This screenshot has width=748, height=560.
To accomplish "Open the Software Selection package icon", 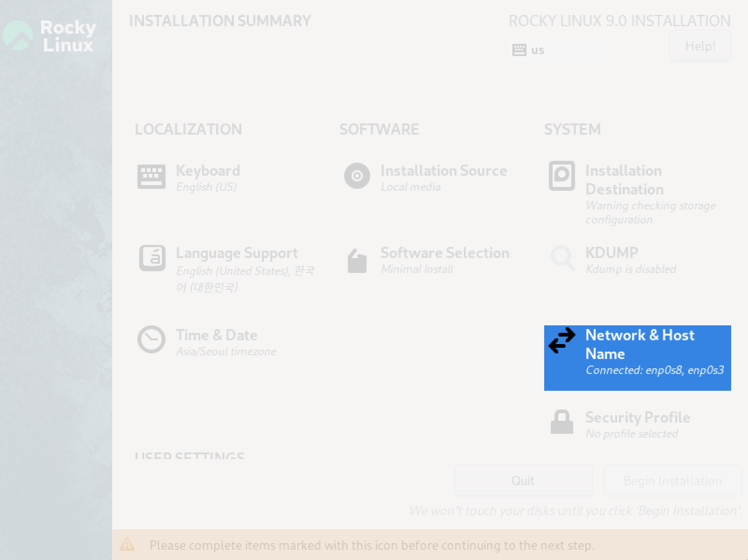I will [x=357, y=260].
